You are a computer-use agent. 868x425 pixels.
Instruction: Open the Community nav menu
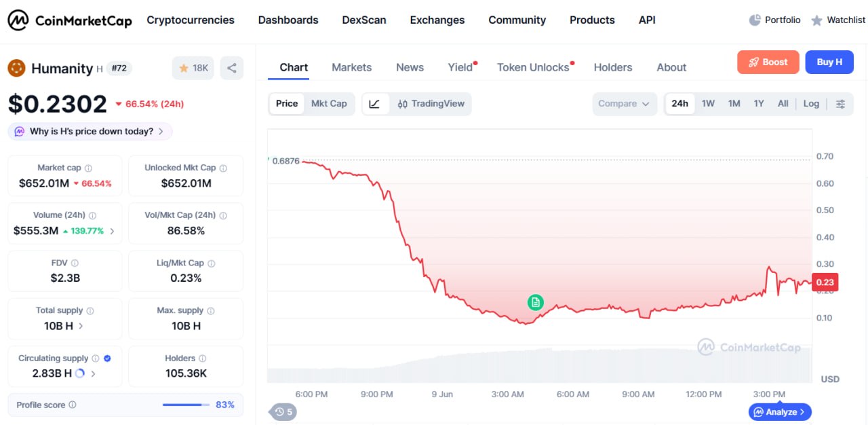click(517, 20)
